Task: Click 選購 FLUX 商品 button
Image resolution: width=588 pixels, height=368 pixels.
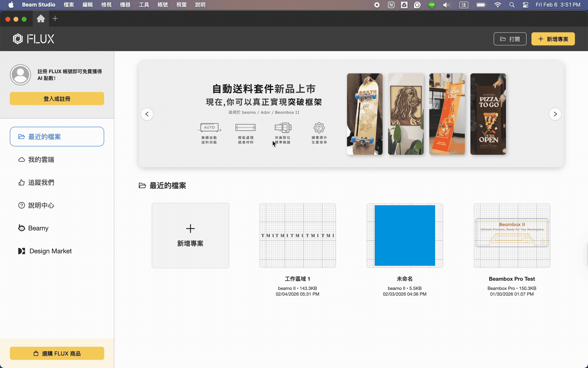Action: [57, 353]
